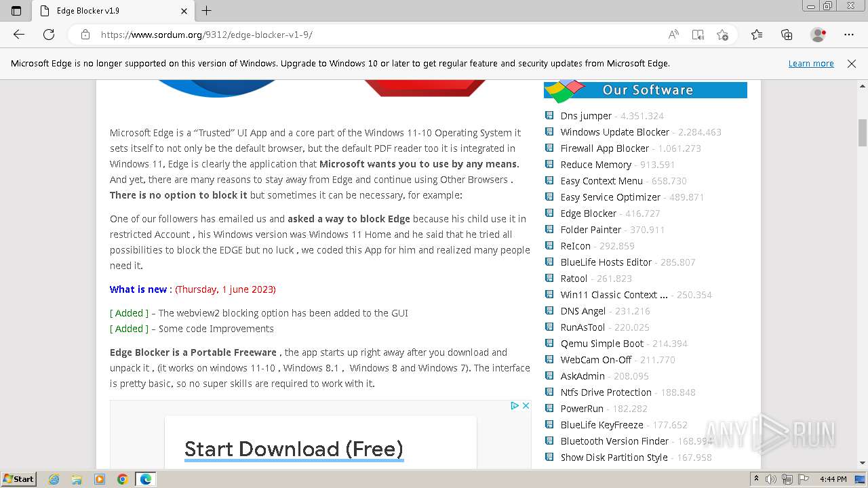View site information padlock icon

tap(85, 35)
